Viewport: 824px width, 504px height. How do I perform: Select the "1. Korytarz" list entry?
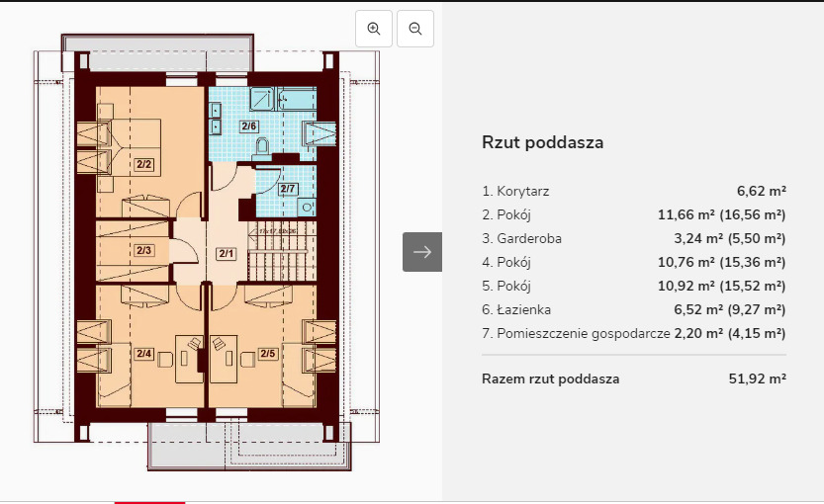[515, 191]
